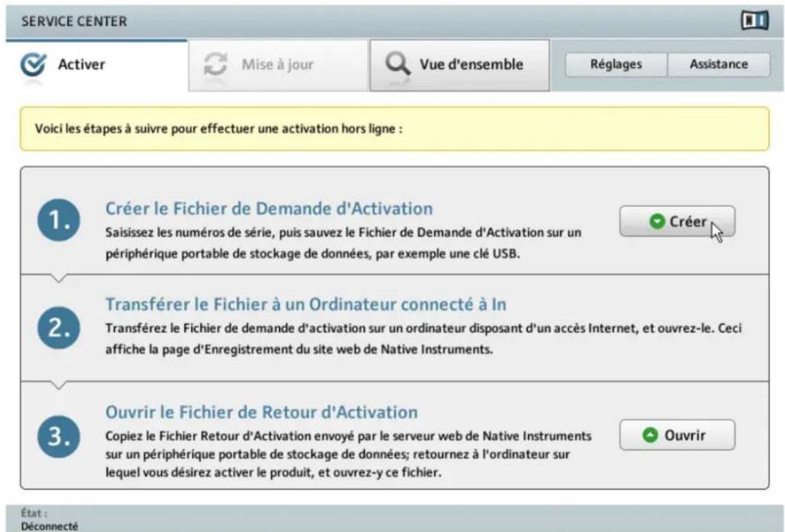Click the description starting Saisissez les numéros de série
The height and width of the screenshot is (532, 785).
pos(343,243)
